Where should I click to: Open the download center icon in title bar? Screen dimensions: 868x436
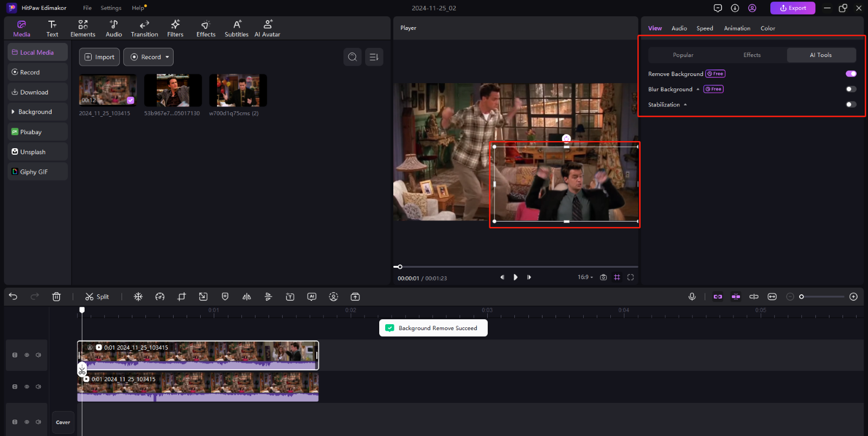(735, 8)
